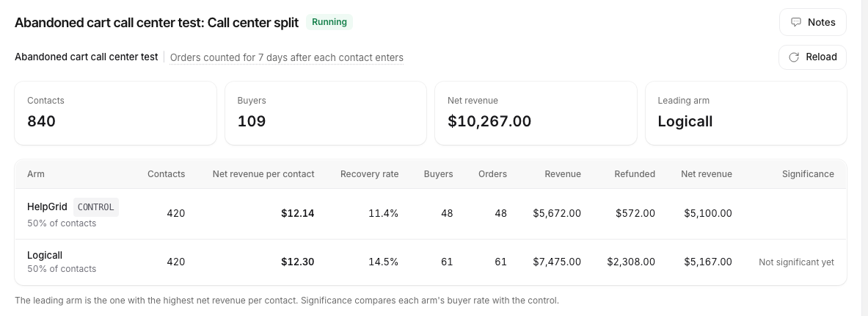868x316 pixels.
Task: Click the Reload button
Action: click(x=813, y=57)
